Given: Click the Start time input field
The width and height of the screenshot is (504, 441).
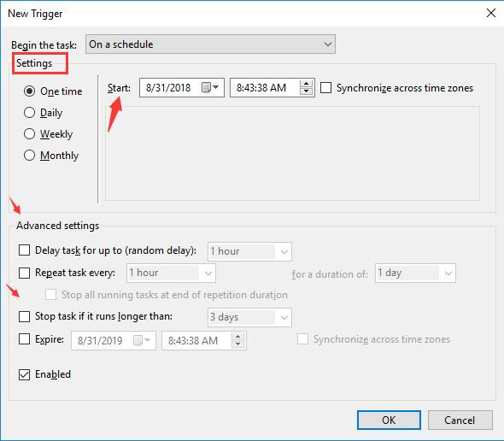Looking at the screenshot, I should click(265, 87).
